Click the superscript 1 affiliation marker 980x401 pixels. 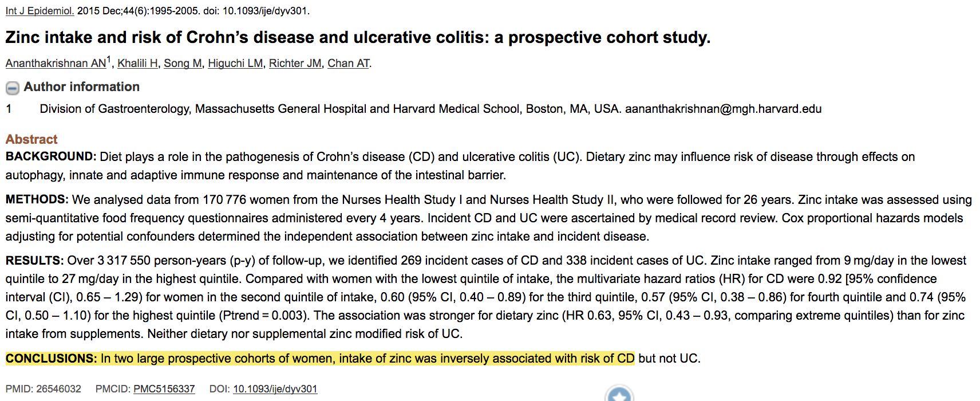point(109,60)
